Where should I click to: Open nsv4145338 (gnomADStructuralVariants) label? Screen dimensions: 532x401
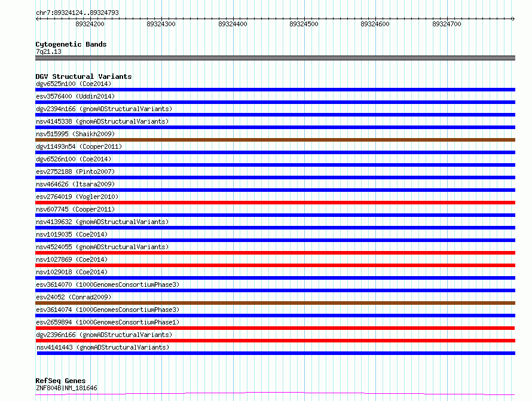[102, 121]
